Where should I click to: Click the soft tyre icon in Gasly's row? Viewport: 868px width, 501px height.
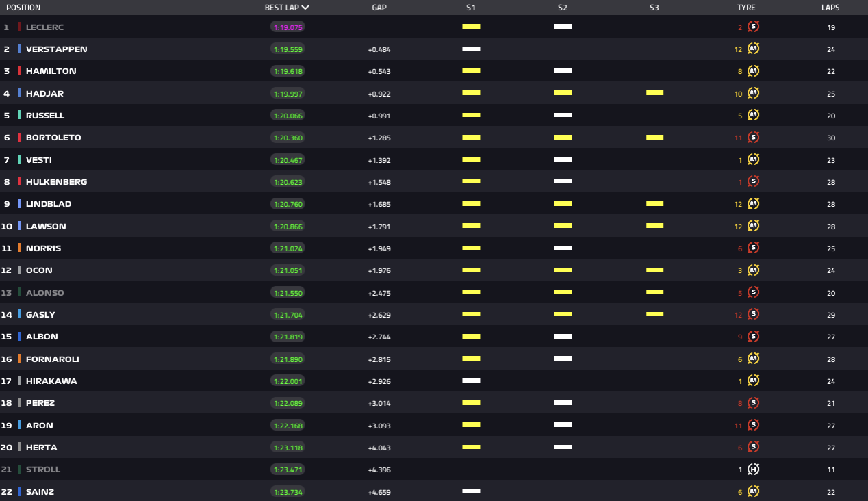click(x=754, y=314)
